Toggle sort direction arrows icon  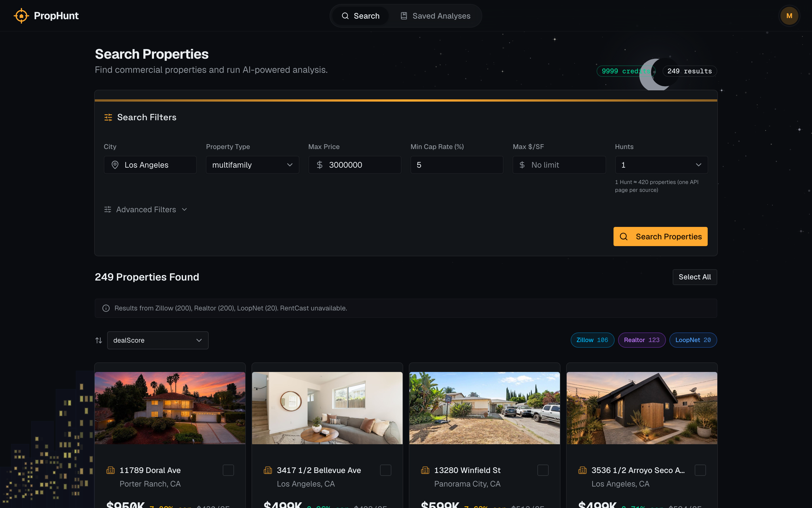point(99,340)
